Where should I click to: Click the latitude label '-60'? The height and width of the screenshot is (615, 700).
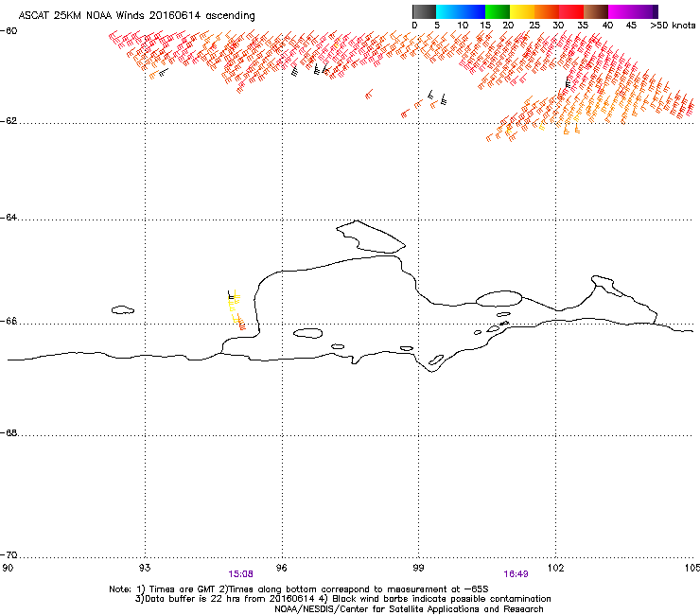[x=9, y=31]
